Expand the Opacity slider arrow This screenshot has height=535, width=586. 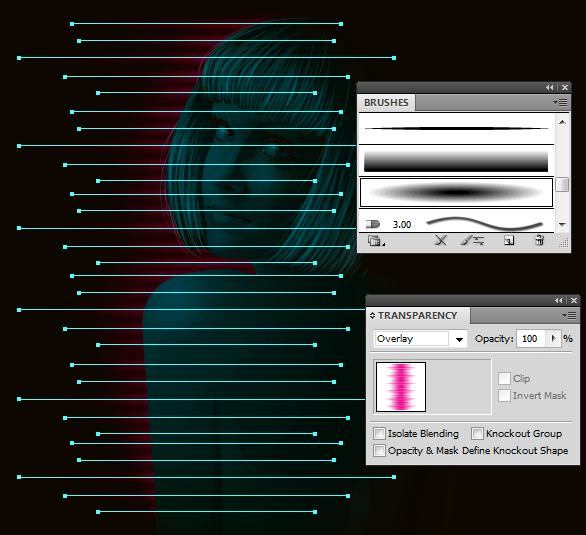(x=553, y=338)
